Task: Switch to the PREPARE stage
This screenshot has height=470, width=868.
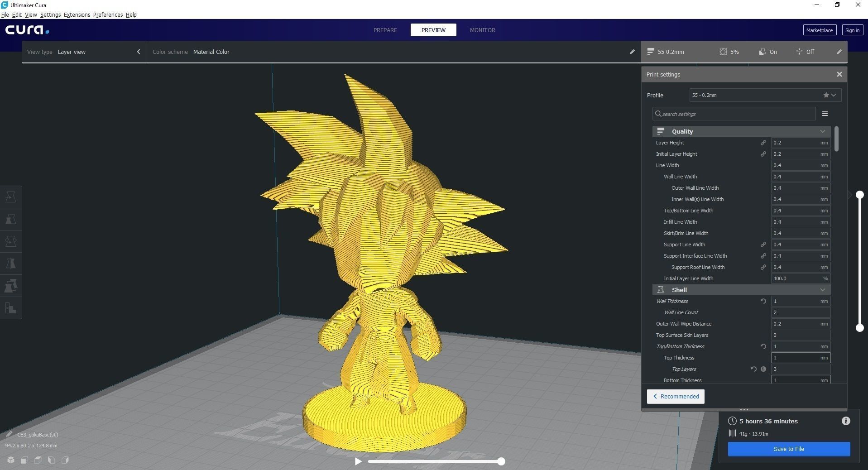Action: click(x=385, y=30)
